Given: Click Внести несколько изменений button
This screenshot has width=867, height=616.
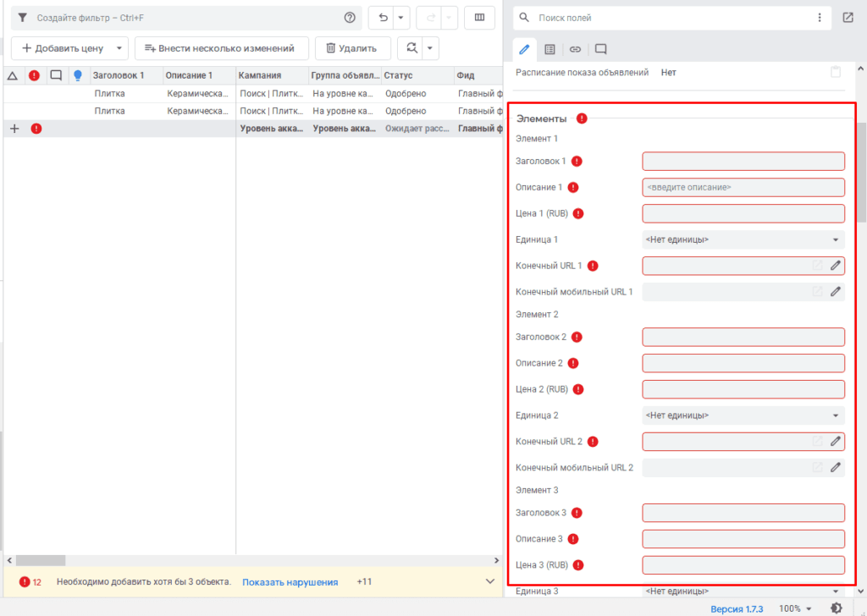Looking at the screenshot, I should [x=221, y=48].
